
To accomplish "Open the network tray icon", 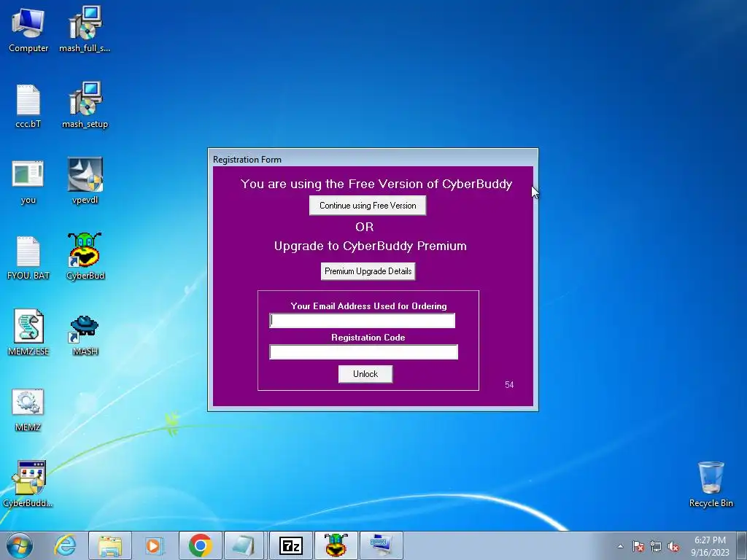I will pos(656,546).
